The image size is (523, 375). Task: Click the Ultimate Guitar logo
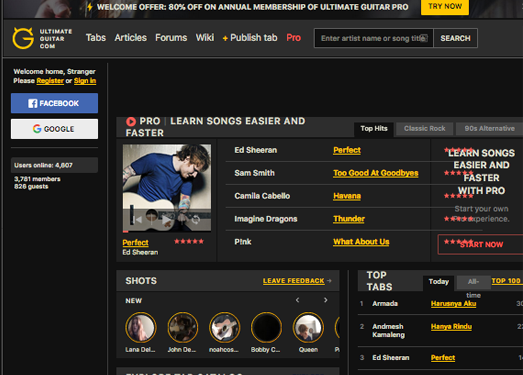point(42,38)
